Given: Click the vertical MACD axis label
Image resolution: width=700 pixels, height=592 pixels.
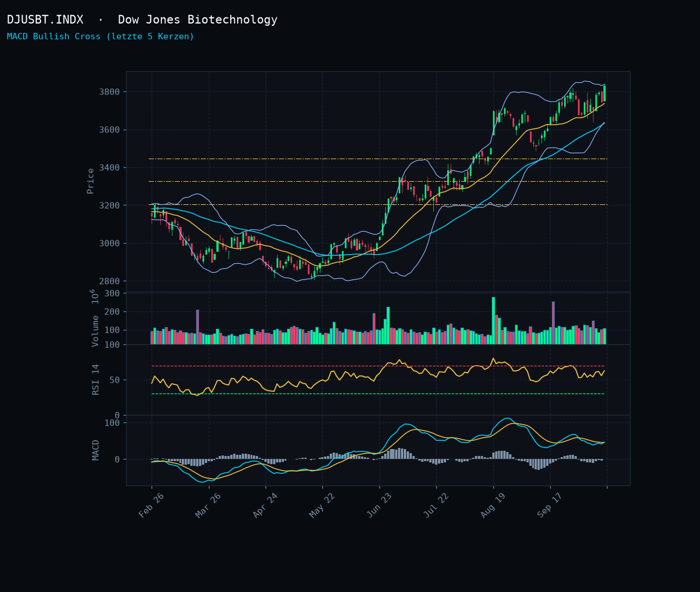Looking at the screenshot, I should 96,450.
